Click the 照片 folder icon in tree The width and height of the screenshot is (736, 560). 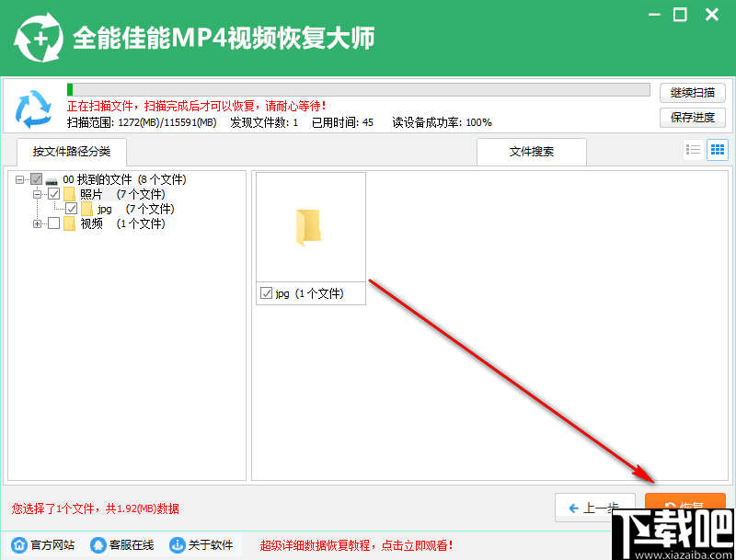pyautogui.click(x=70, y=194)
